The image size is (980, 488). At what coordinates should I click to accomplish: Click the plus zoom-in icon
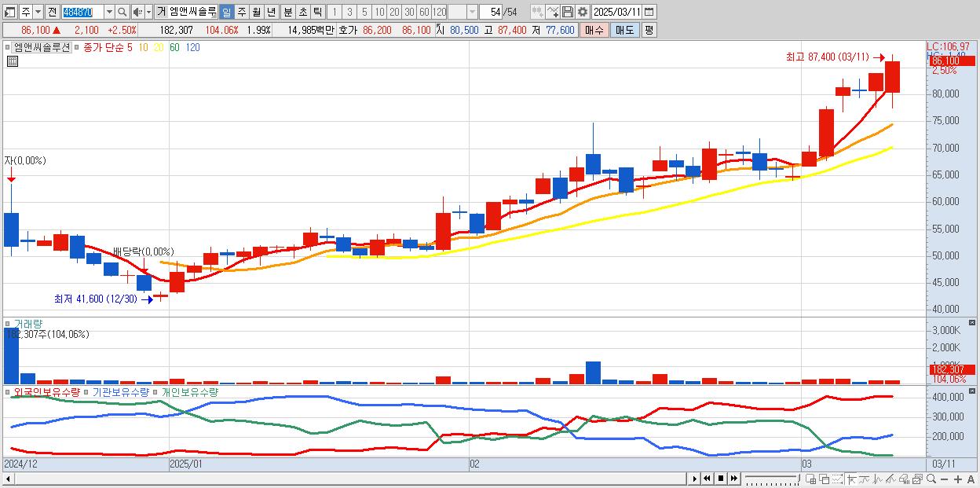click(957, 479)
